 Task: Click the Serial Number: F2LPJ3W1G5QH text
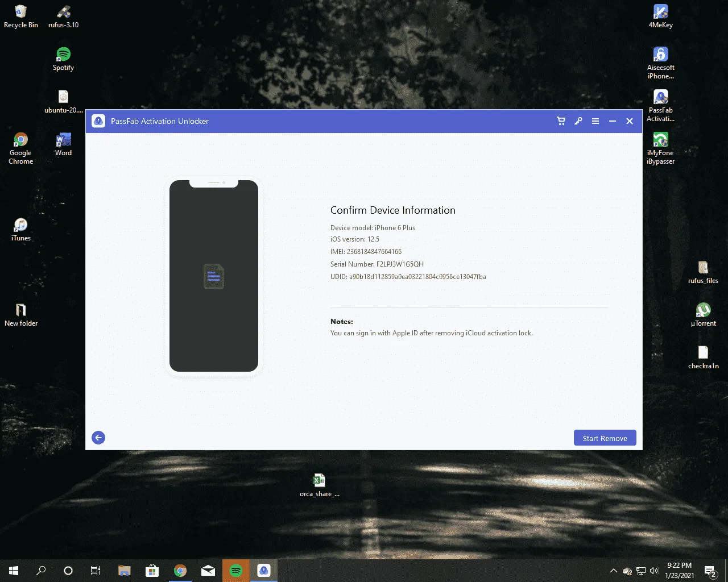click(377, 264)
